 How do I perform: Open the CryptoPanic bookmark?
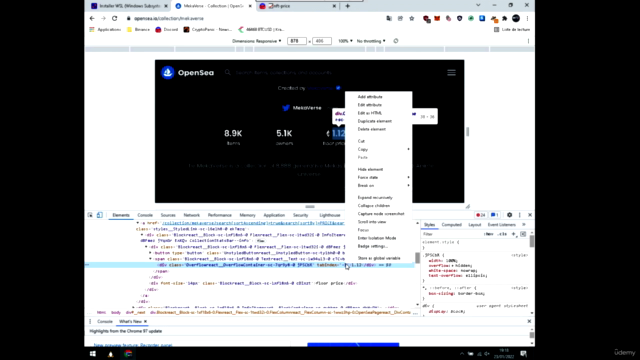click(208, 29)
